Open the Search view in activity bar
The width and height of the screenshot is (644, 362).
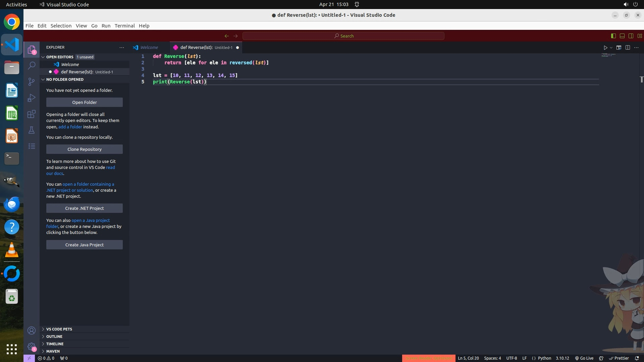pos(32,66)
